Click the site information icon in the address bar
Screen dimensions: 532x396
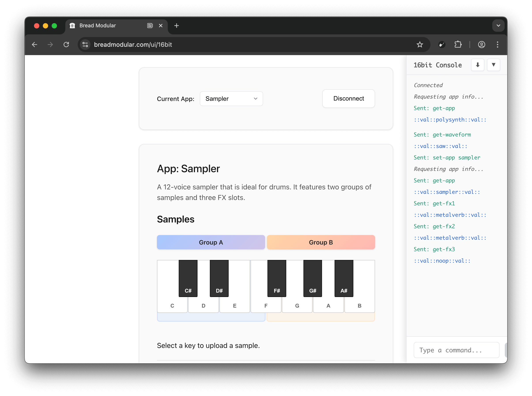coord(85,45)
